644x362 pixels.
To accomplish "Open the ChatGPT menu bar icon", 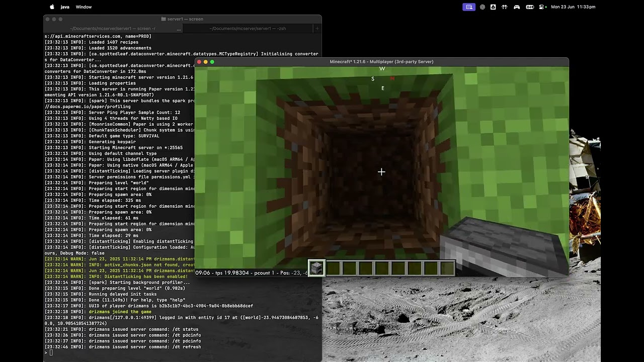I will (482, 7).
